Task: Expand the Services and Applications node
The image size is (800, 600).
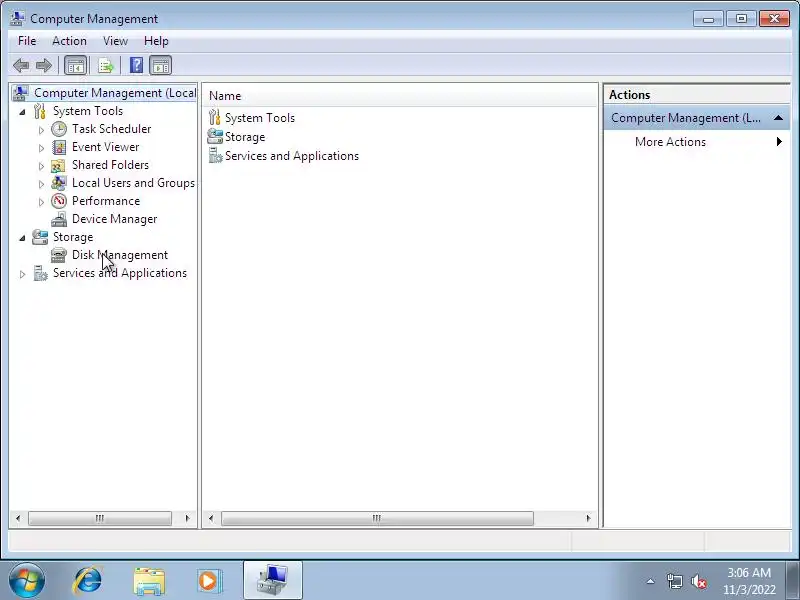Action: coord(22,274)
